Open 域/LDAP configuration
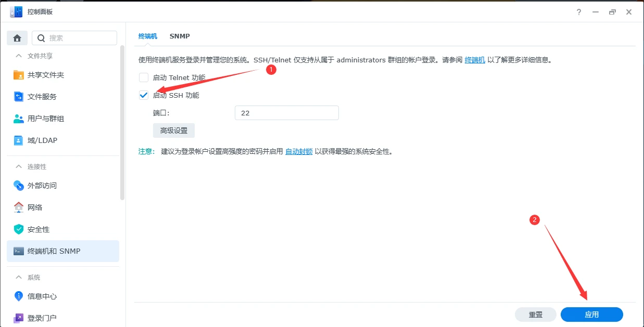This screenshot has width=644, height=327. pyautogui.click(x=42, y=140)
